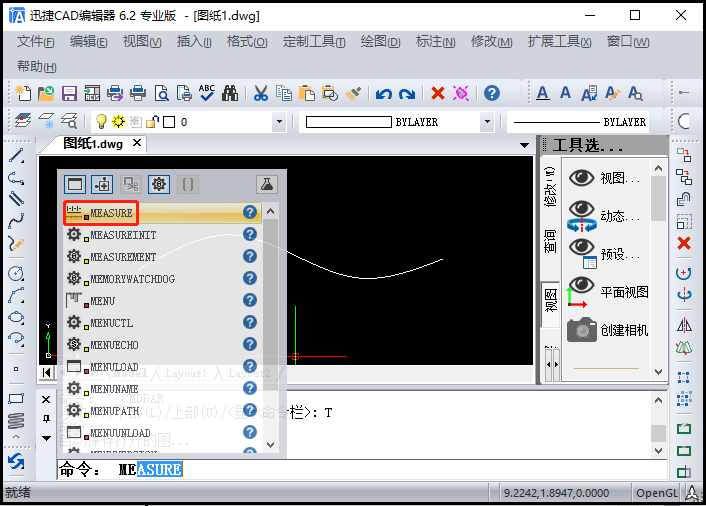Open help for MEMORYWATCHDOG command

pyautogui.click(x=249, y=278)
